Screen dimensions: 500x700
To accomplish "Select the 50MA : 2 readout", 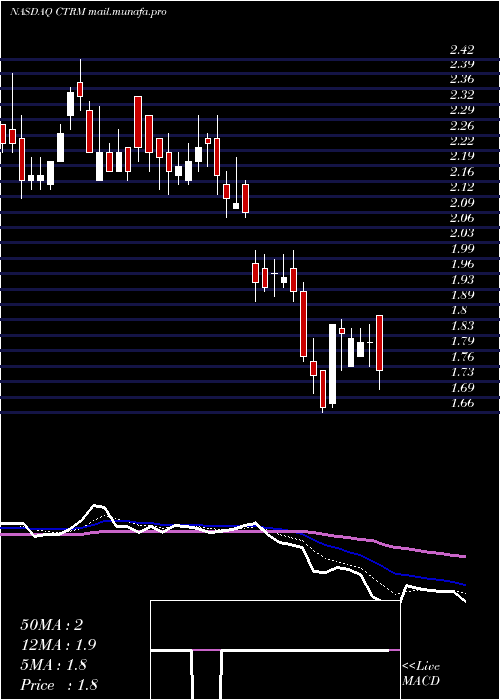I will 51,625.
